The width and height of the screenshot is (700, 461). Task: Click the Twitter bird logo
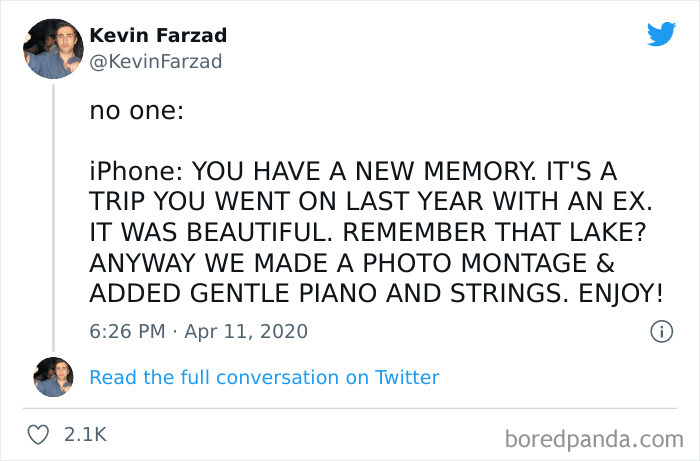point(661,34)
